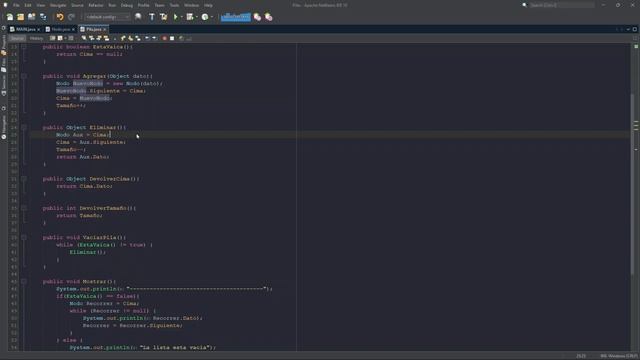Collapse the VaciarPila method fold

coord(24,238)
